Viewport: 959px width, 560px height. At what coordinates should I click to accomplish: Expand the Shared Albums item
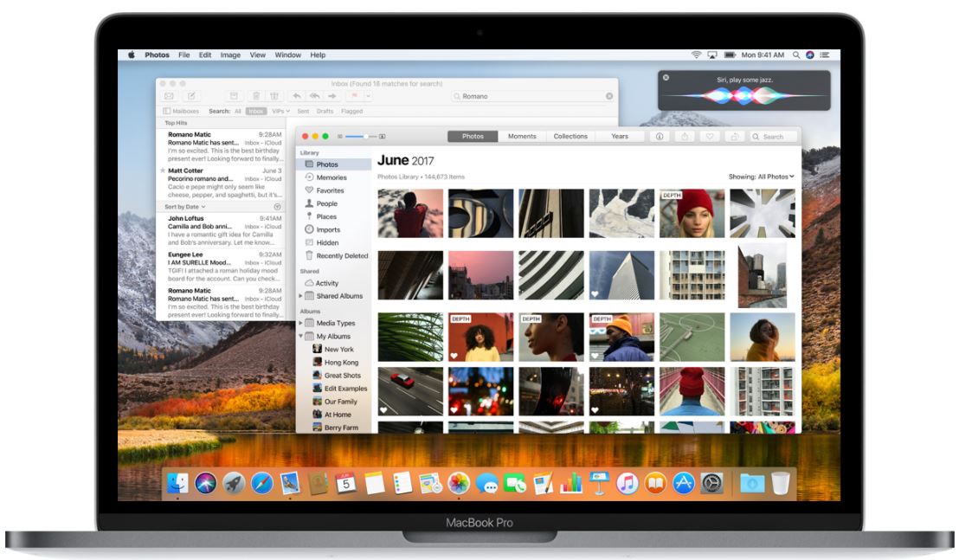coord(300,296)
